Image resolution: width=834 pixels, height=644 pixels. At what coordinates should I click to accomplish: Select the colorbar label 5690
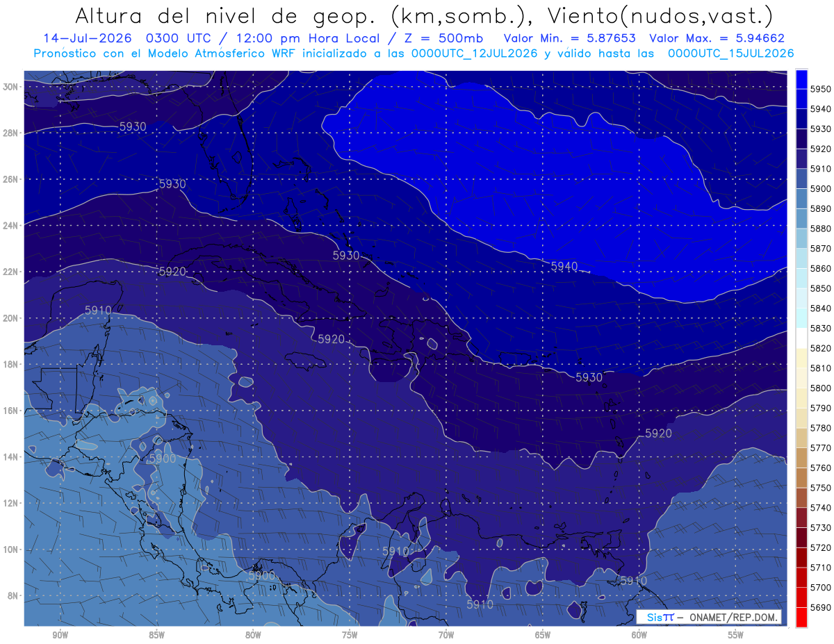click(x=820, y=607)
